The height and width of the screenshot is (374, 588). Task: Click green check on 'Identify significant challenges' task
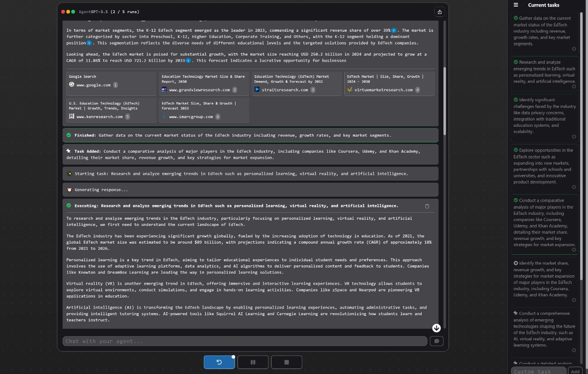pos(516,100)
